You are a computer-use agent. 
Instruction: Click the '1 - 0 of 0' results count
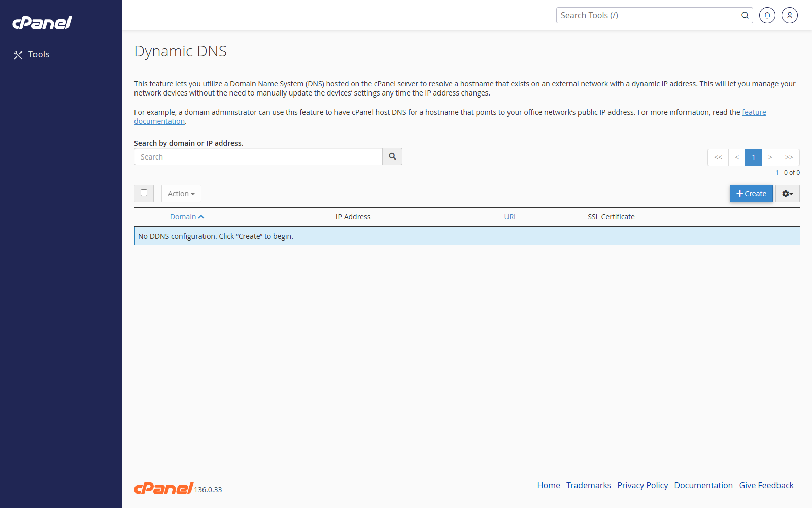[x=788, y=173]
